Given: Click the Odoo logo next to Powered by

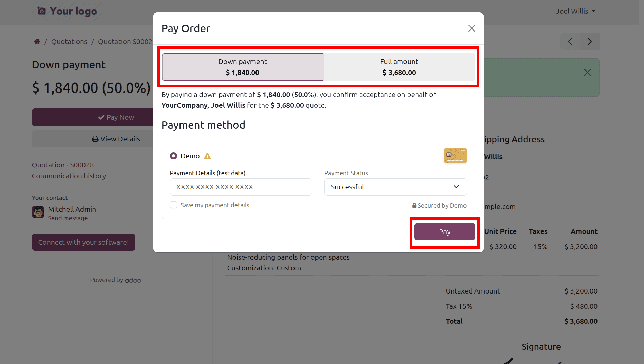Looking at the screenshot, I should click(x=133, y=280).
